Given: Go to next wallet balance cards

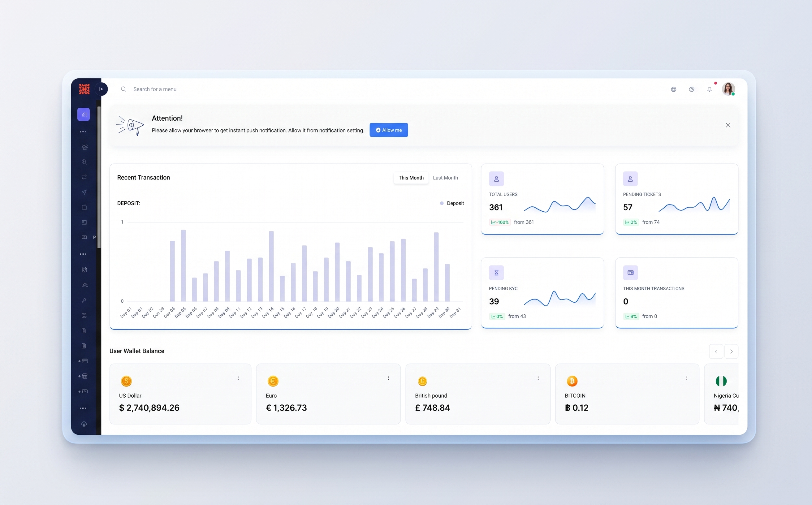Looking at the screenshot, I should pos(732,351).
